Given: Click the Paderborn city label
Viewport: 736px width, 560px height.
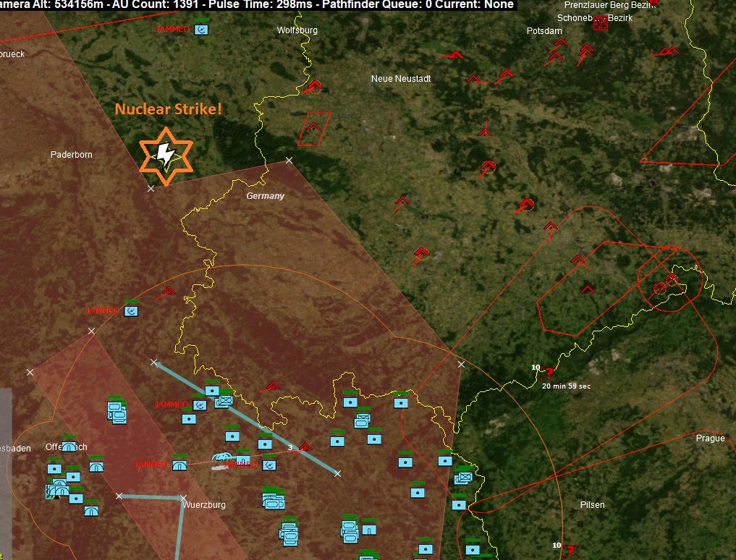Looking at the screenshot, I should [x=72, y=154].
